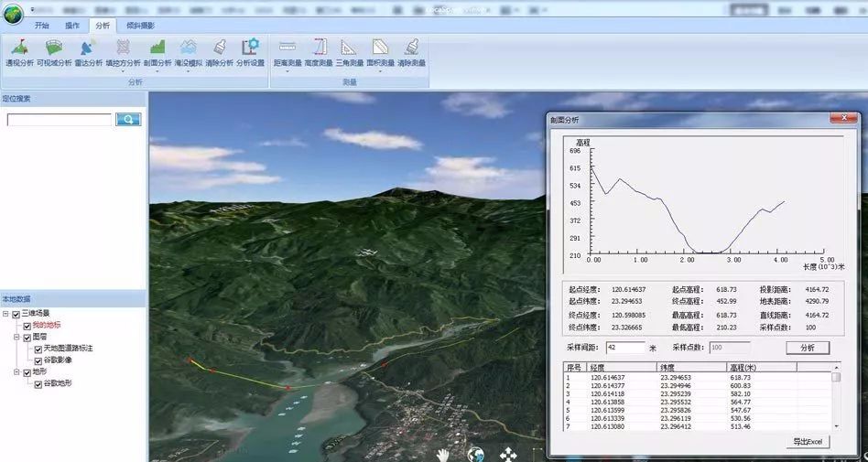Click the 经度 column header

click(623, 368)
